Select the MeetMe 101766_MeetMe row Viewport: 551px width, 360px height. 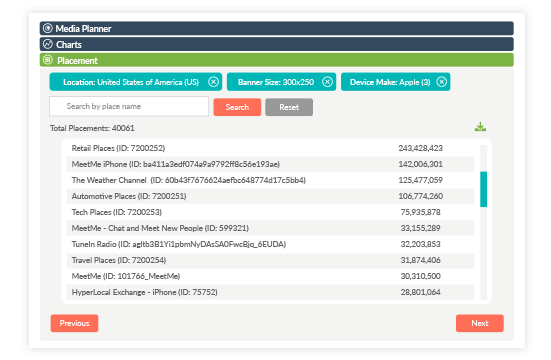point(271,276)
